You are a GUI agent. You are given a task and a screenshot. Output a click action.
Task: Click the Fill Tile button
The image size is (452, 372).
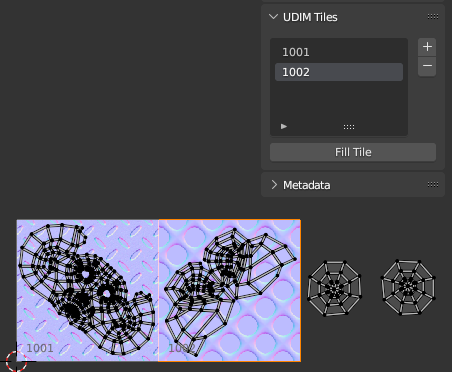(x=353, y=152)
